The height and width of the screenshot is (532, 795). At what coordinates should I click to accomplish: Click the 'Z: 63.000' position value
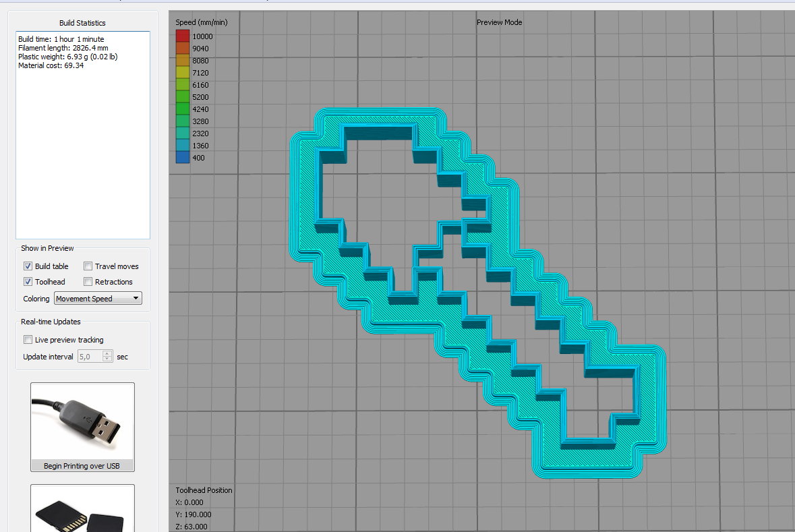tap(191, 527)
